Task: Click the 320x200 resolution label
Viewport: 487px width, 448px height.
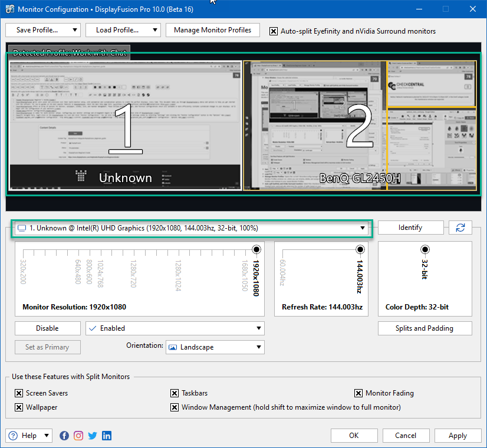Action: click(x=23, y=272)
